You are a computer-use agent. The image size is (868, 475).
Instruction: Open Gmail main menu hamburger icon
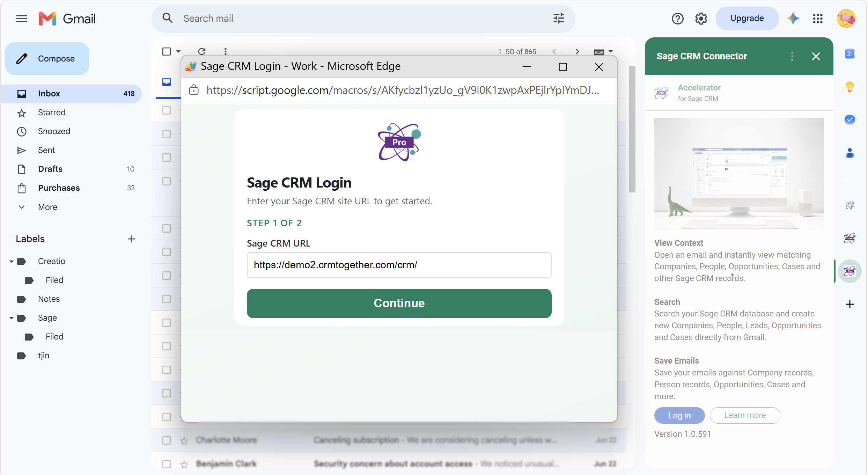click(22, 19)
